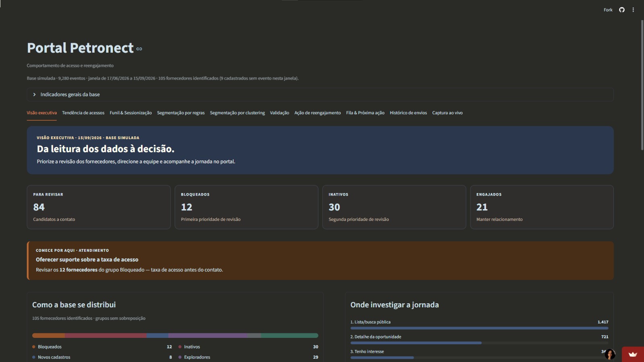Open the creator avatar profile
This screenshot has width=644, height=362.
(610, 354)
